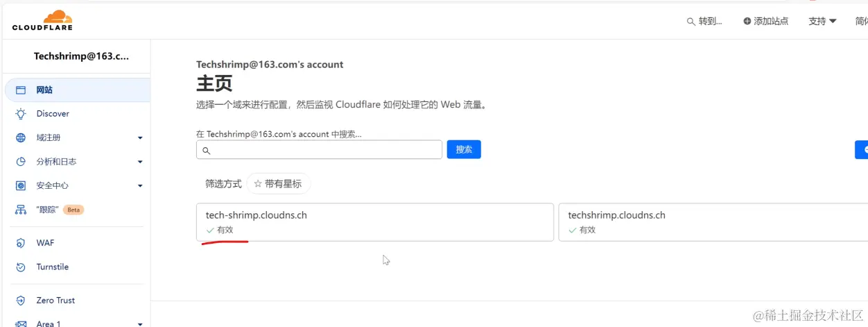Click the 网站 window icon

tap(21, 90)
